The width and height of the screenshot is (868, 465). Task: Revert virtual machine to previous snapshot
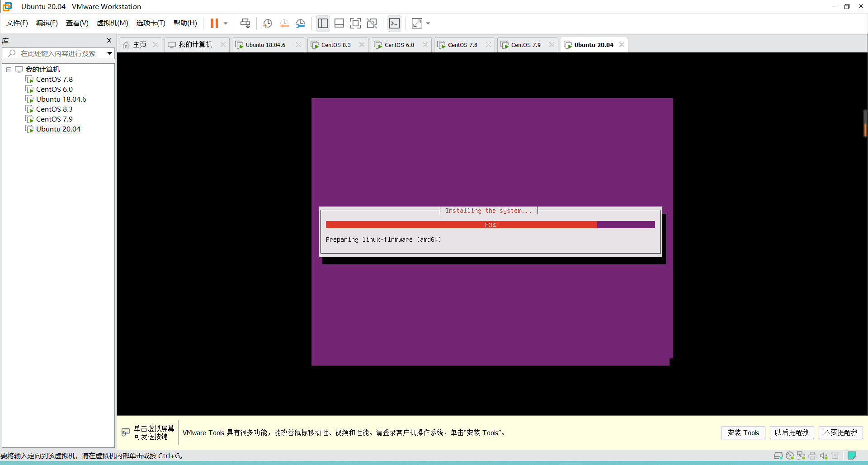284,23
